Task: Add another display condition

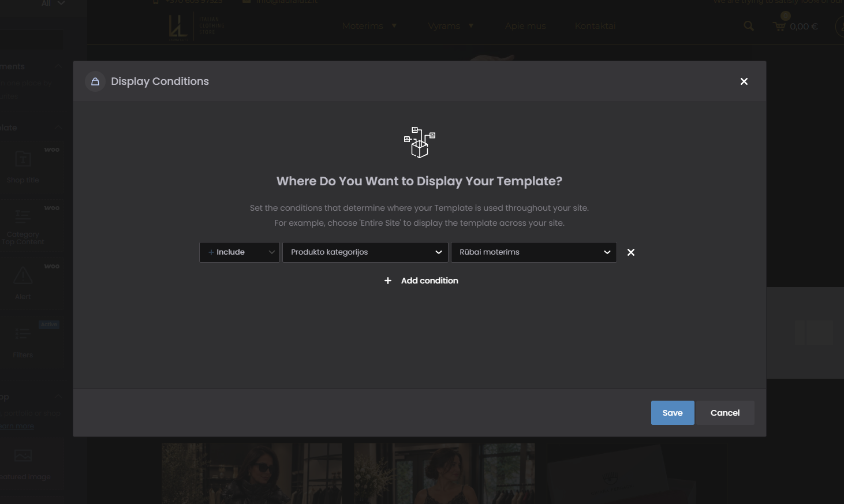Action: (x=421, y=281)
